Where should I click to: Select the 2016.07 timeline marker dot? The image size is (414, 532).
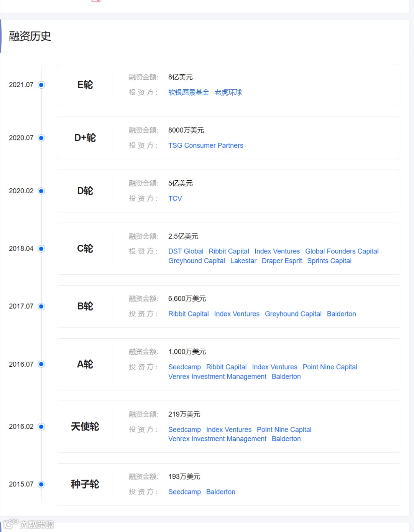pyautogui.click(x=41, y=364)
